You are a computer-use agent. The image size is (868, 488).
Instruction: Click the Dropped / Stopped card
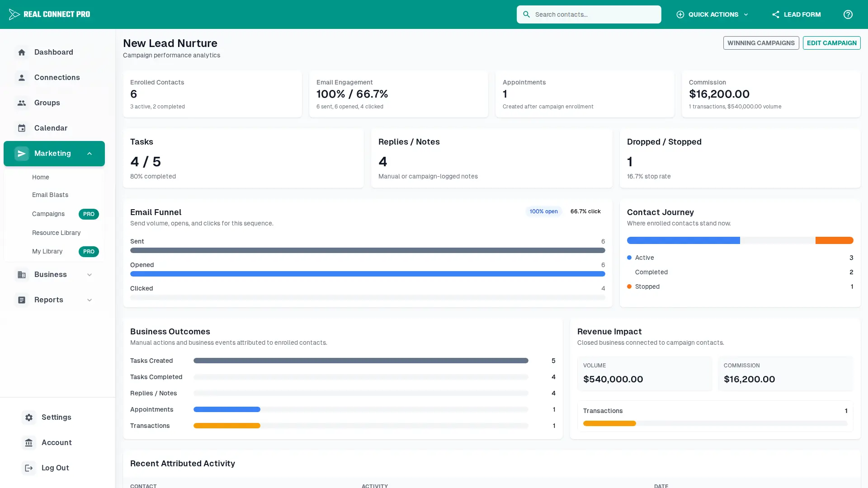(x=740, y=158)
